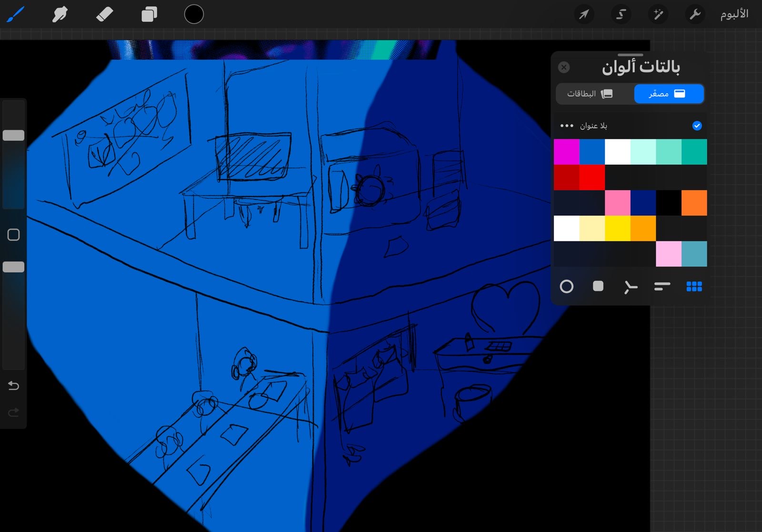Click the brush opacity slider handle
Screen dimensions: 762x532
[x=13, y=267]
